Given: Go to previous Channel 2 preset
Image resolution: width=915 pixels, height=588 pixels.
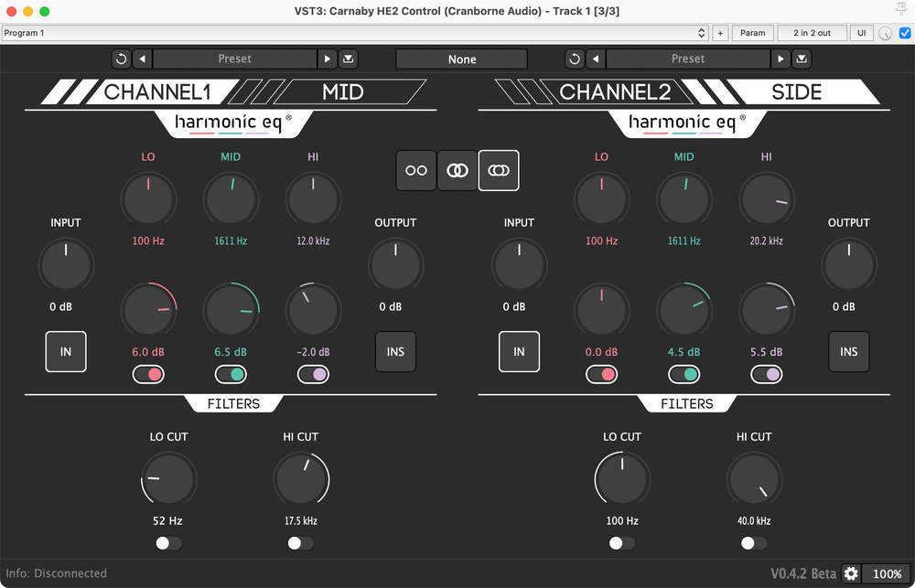Looking at the screenshot, I should pos(597,59).
